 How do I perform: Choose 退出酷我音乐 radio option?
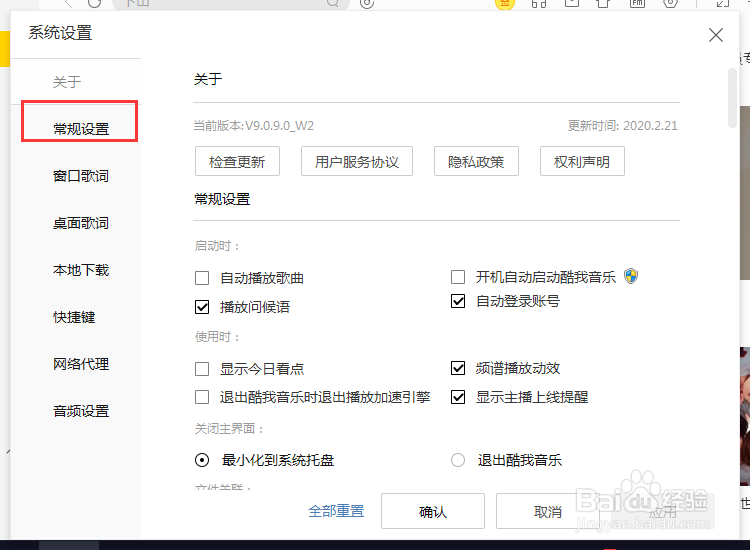458,460
